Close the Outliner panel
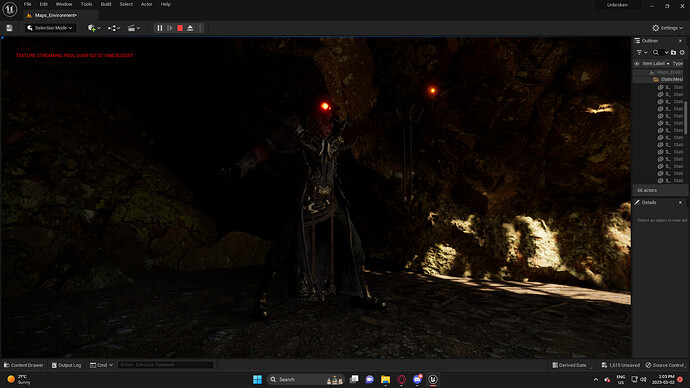Viewport: 690px width, 388px height. click(x=680, y=41)
